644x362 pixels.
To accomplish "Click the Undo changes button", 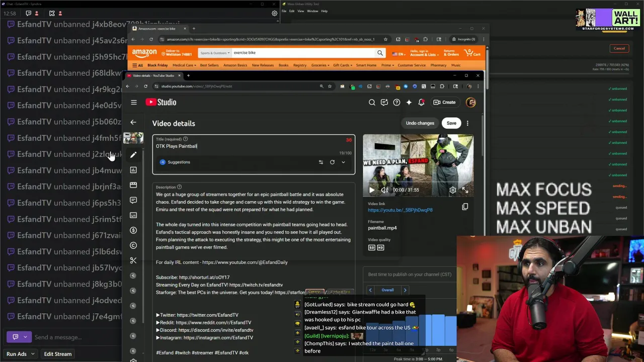I will click(420, 123).
